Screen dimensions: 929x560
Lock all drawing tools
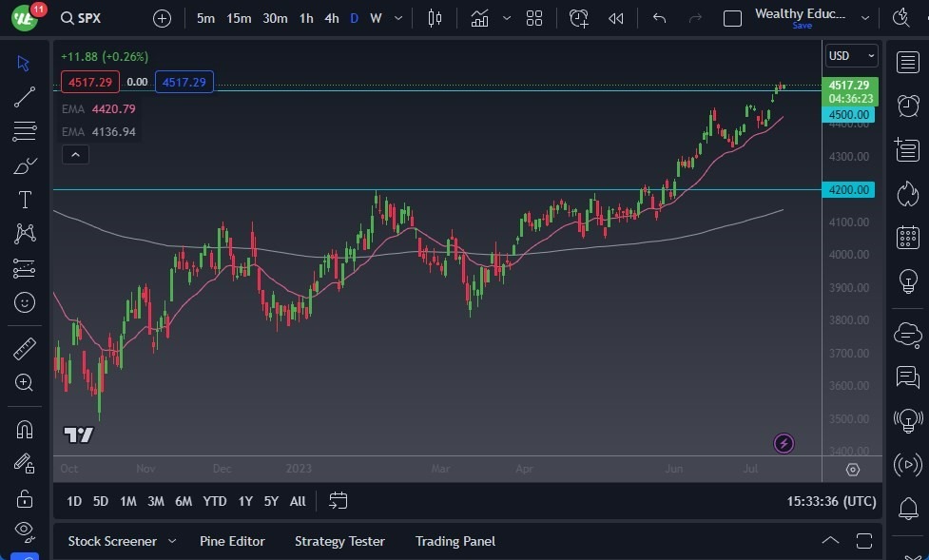[24, 497]
